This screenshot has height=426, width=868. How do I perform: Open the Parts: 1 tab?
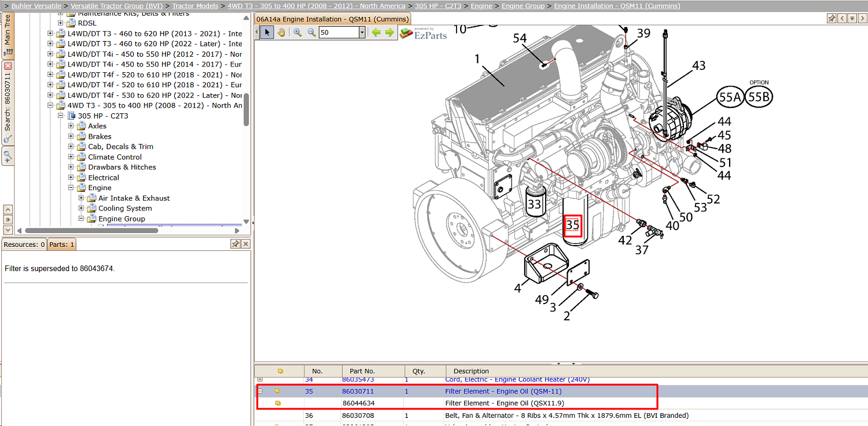coord(61,245)
